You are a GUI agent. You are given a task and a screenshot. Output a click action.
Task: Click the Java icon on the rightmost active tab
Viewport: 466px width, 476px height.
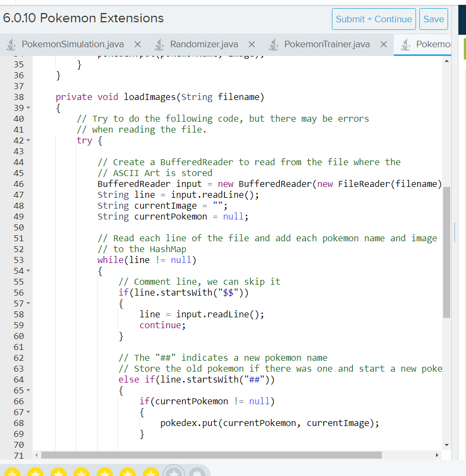click(x=405, y=45)
